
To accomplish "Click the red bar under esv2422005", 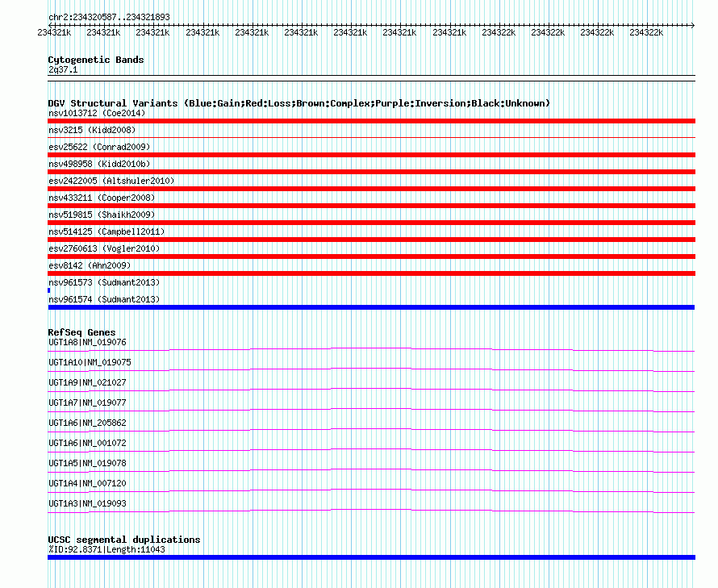I will tap(371, 189).
